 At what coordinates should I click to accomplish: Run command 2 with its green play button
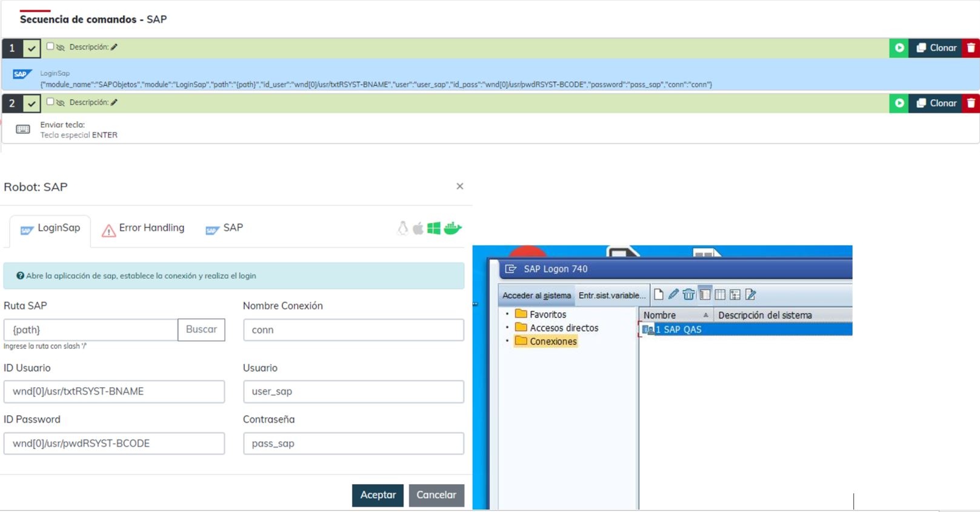[899, 103]
